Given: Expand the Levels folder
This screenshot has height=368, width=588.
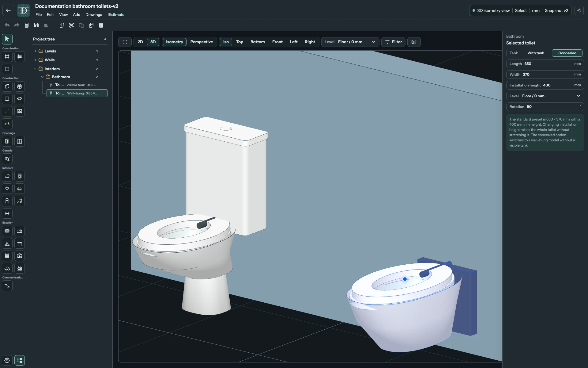Looking at the screenshot, I should click(36, 51).
